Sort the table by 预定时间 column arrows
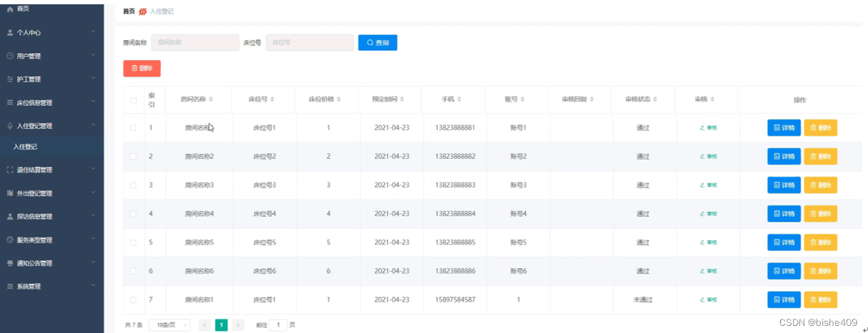This screenshot has width=868, height=333. (x=403, y=99)
